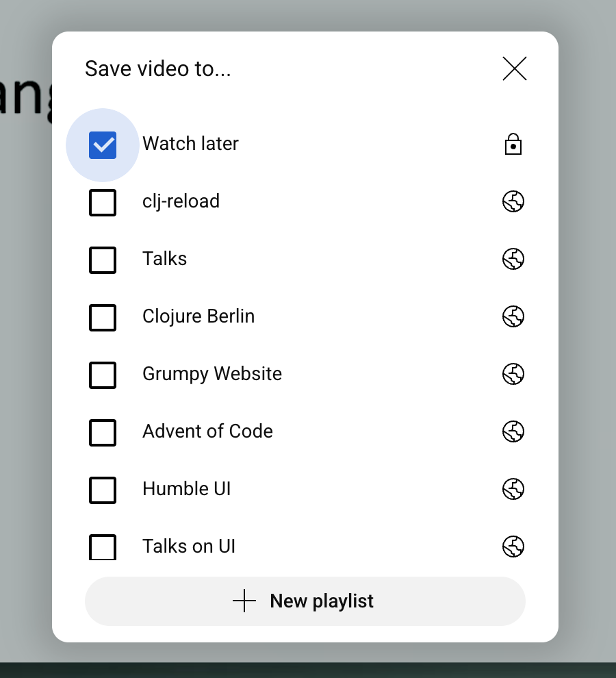Click the globe icon beside Clojure Berlin
The width and height of the screenshot is (616, 678).
(x=513, y=316)
